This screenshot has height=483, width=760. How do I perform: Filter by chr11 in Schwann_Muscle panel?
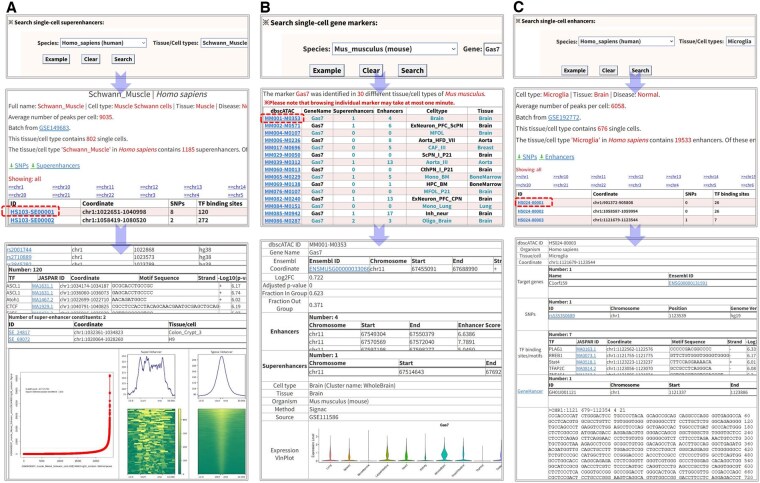(x=105, y=187)
